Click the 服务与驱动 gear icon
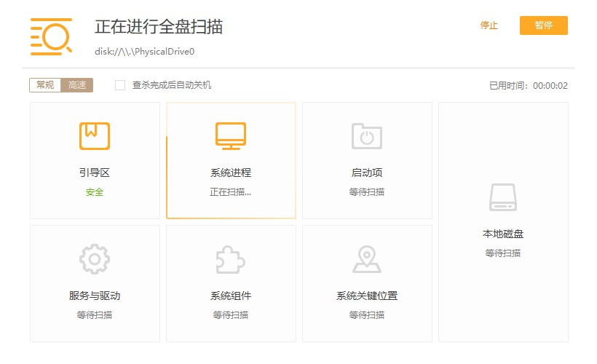This screenshot has width=597, height=364. [95, 259]
